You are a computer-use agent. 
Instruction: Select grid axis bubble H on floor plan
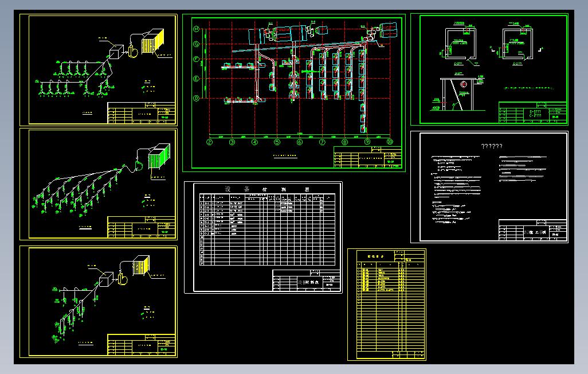pos(196,29)
